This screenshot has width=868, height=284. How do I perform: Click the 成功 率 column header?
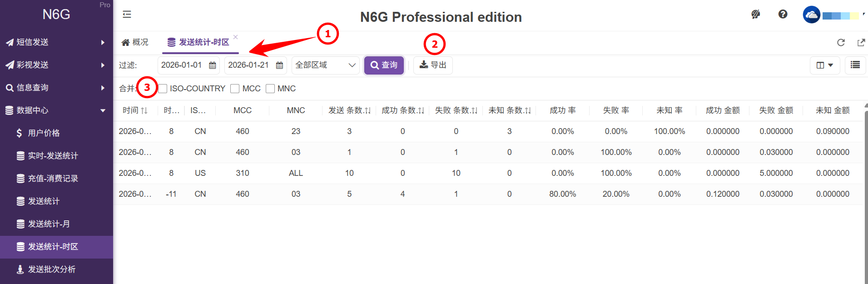563,110
